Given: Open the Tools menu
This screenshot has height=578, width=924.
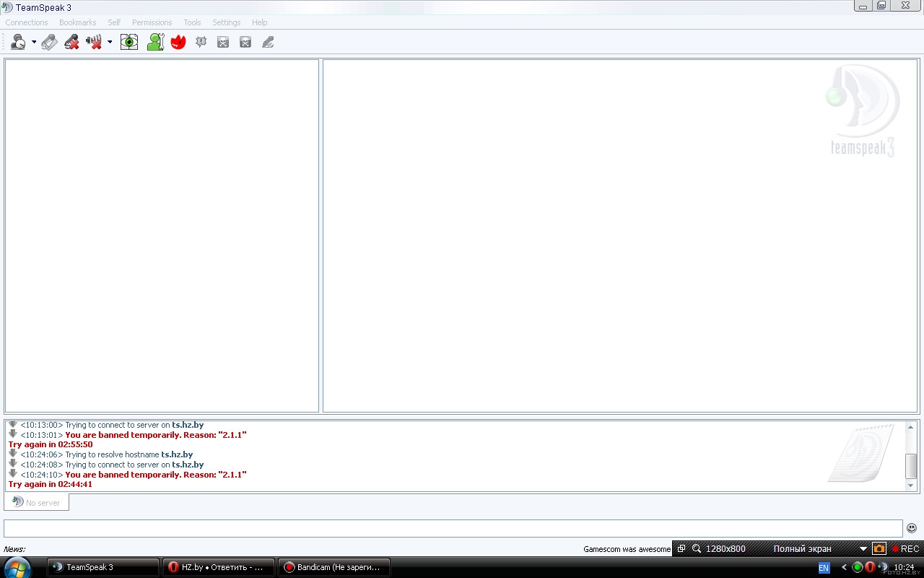Looking at the screenshot, I should pyautogui.click(x=192, y=22).
